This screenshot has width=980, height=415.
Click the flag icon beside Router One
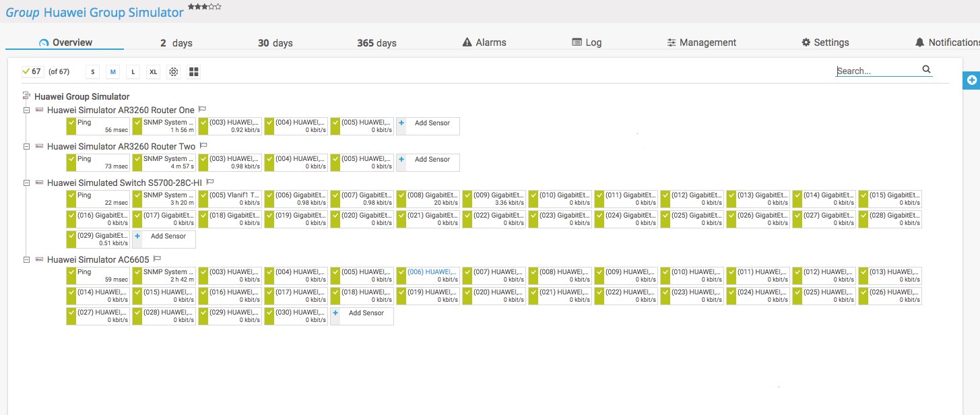pyautogui.click(x=202, y=109)
